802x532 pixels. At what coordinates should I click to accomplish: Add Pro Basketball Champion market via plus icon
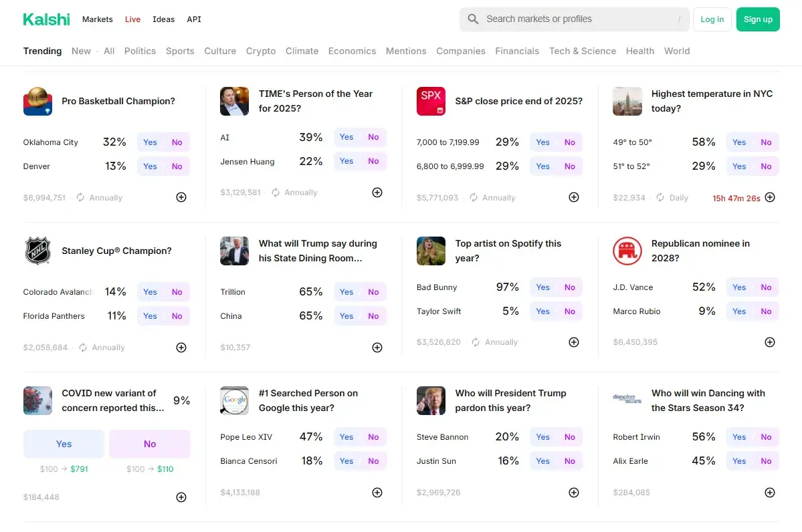coord(181,197)
